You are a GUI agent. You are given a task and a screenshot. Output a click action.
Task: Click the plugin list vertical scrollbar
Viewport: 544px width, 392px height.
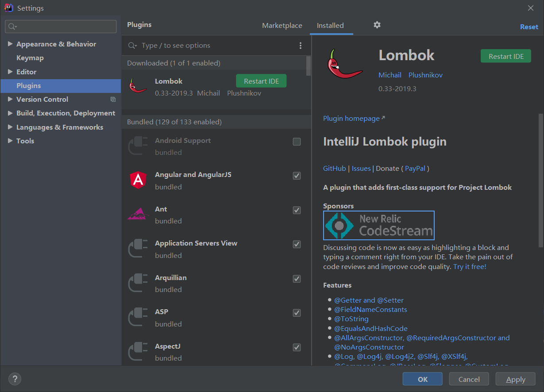pos(309,66)
